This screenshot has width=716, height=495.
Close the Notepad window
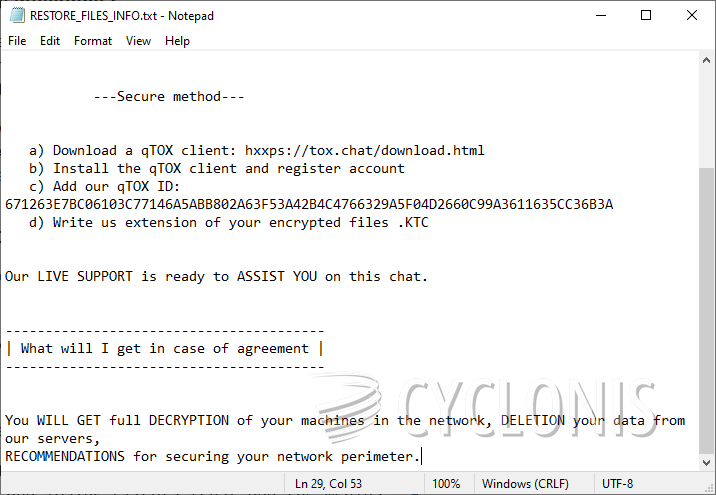[x=692, y=15]
